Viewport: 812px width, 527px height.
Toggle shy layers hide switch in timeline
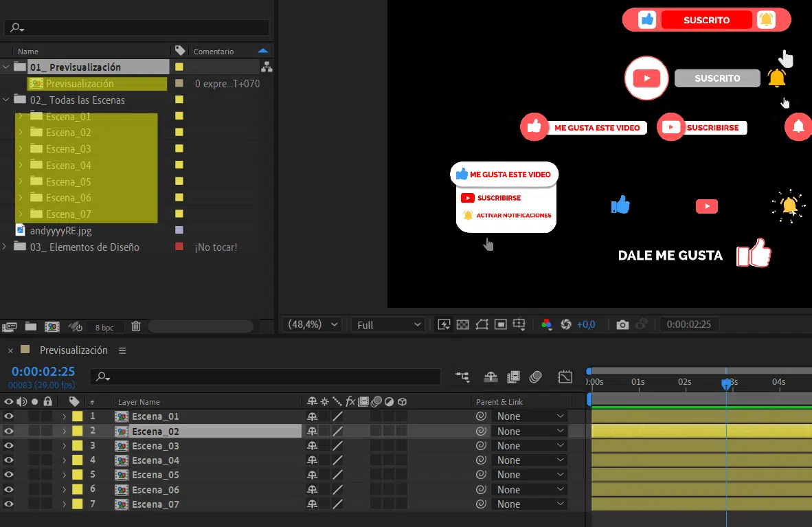tap(490, 377)
